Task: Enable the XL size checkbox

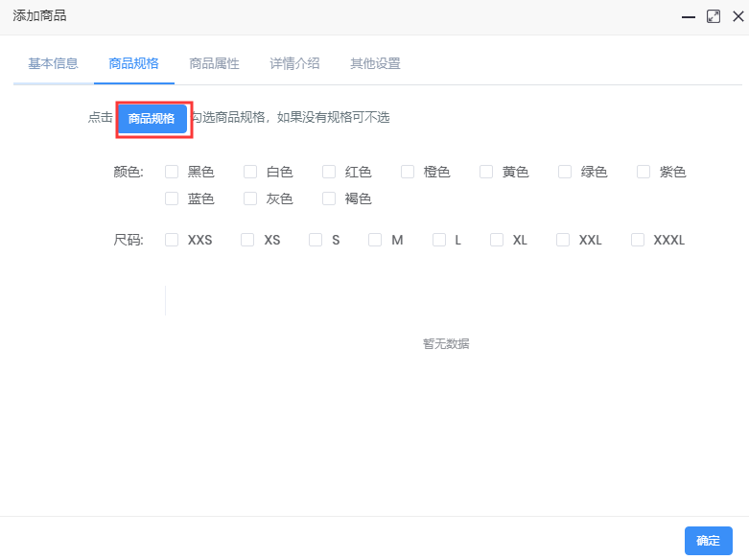Action: point(497,240)
